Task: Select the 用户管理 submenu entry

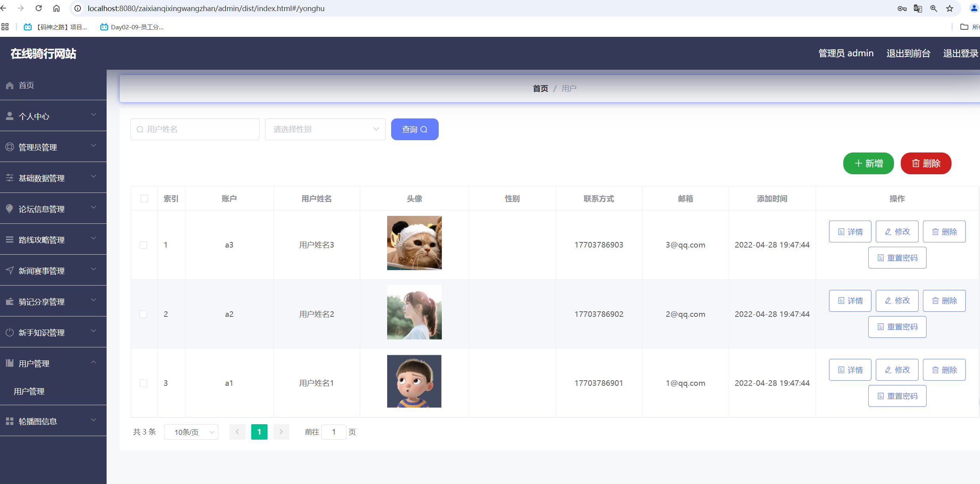Action: [x=29, y=391]
